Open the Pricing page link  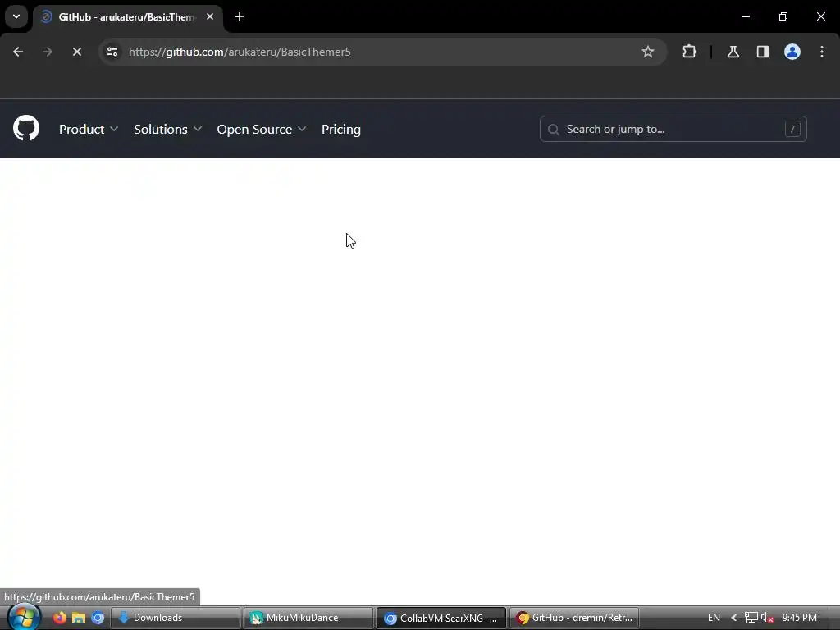tap(341, 129)
